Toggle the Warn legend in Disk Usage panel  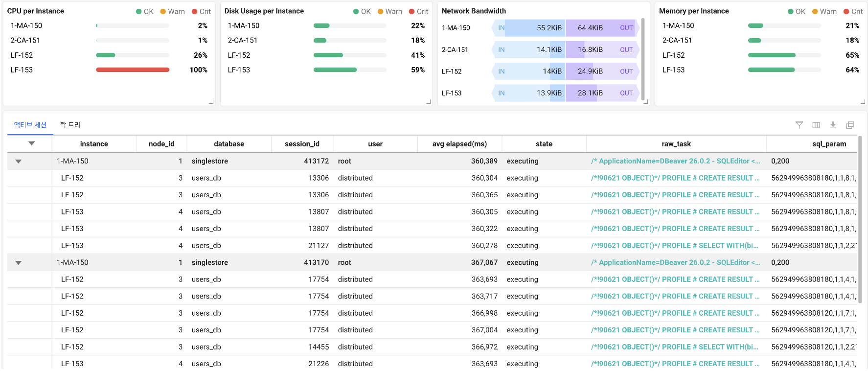tap(390, 12)
